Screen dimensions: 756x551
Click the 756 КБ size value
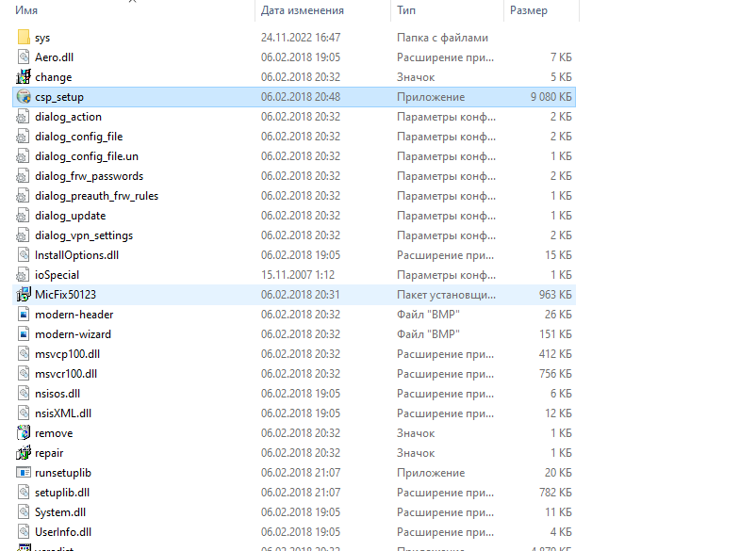pyautogui.click(x=555, y=373)
